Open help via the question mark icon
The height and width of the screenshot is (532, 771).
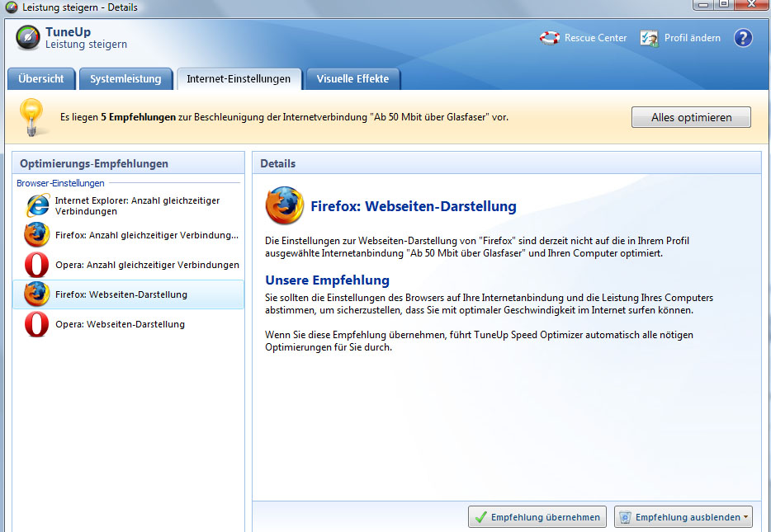tap(743, 38)
